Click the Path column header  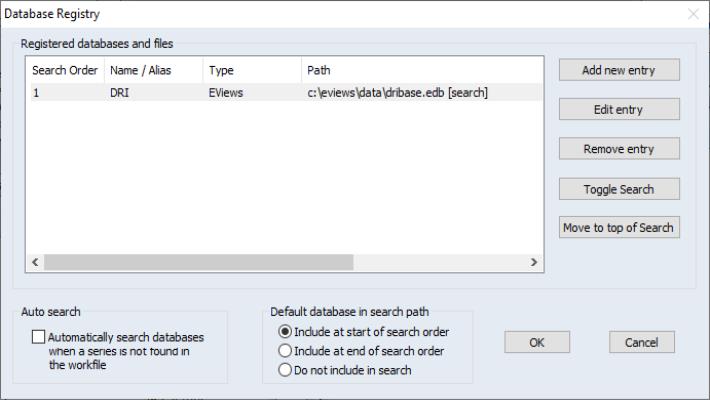click(420, 71)
